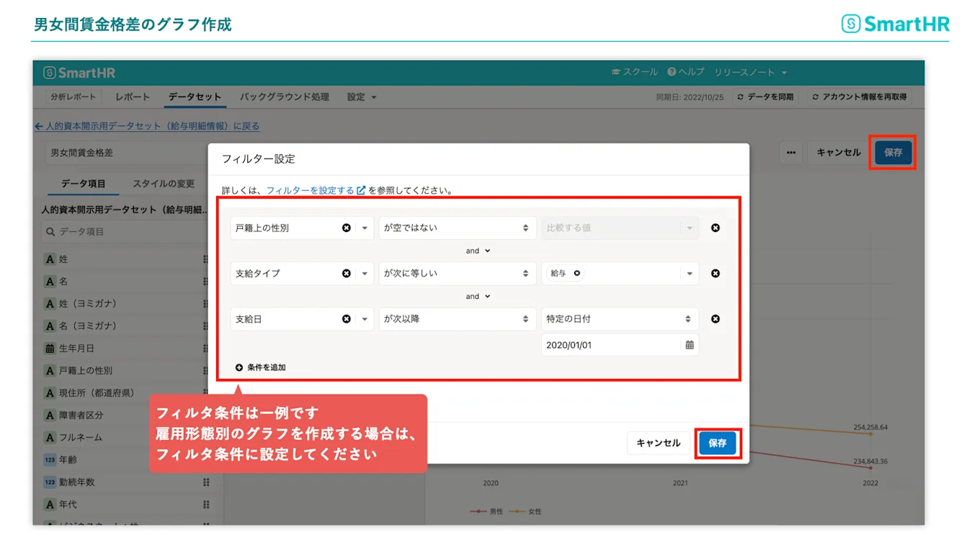Click the SmartHR logo in the app header

pyautogui.click(x=79, y=73)
